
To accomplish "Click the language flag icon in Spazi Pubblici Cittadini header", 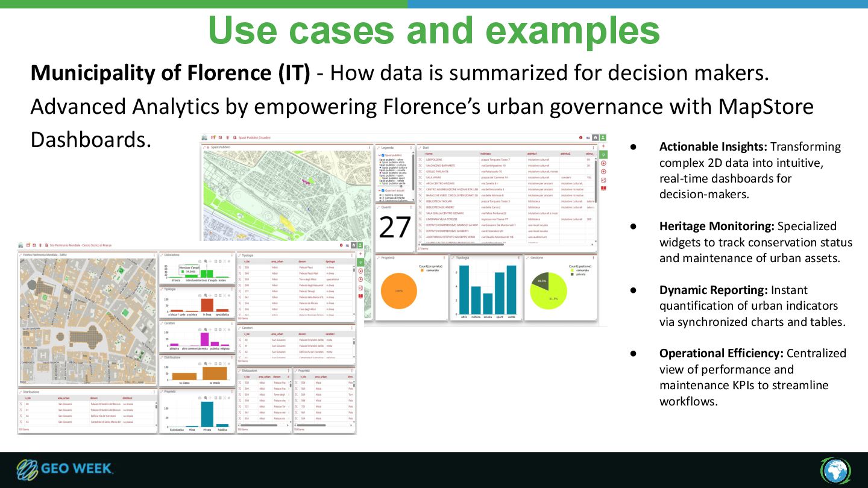I will click(588, 138).
